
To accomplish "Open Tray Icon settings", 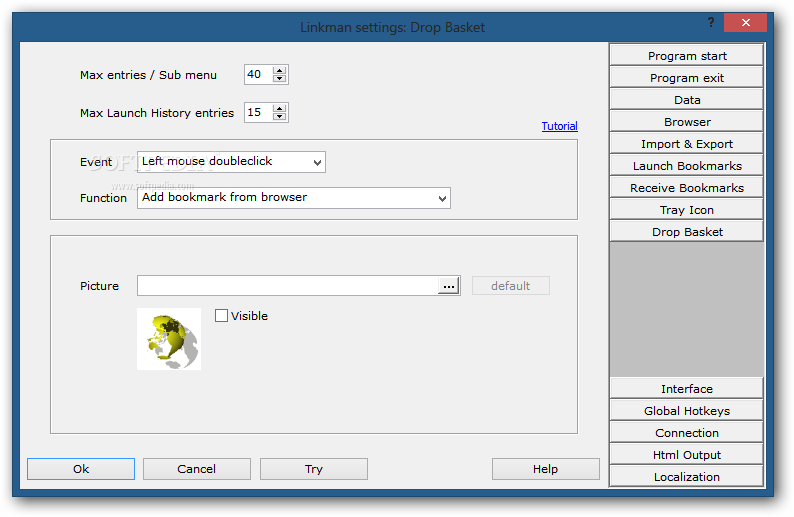I will [686, 210].
